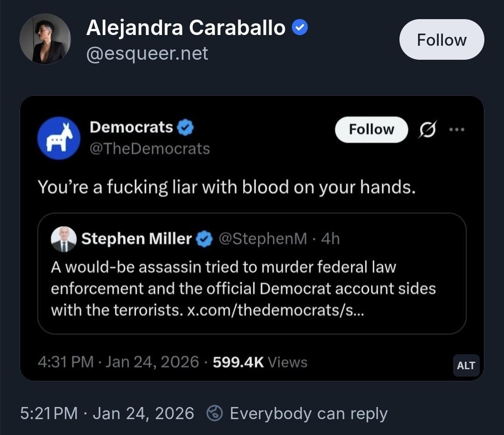The height and width of the screenshot is (435, 504).
Task: Open Alejandra Caraballo display name
Action: 185,28
